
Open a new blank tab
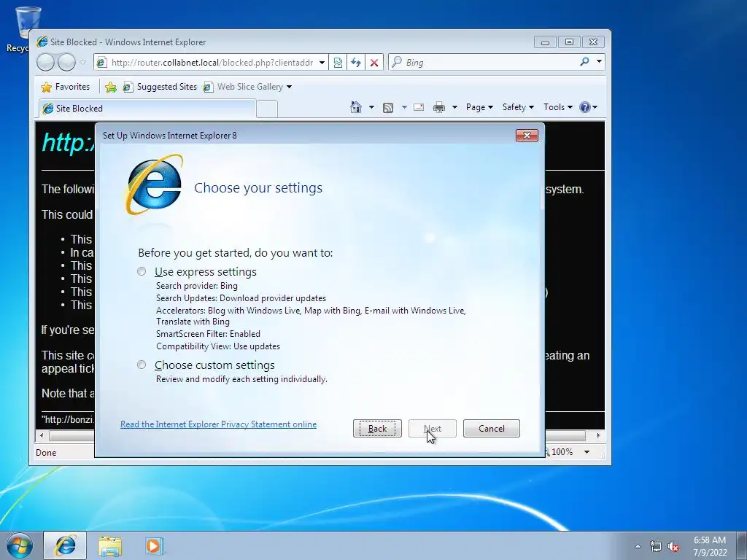267,109
